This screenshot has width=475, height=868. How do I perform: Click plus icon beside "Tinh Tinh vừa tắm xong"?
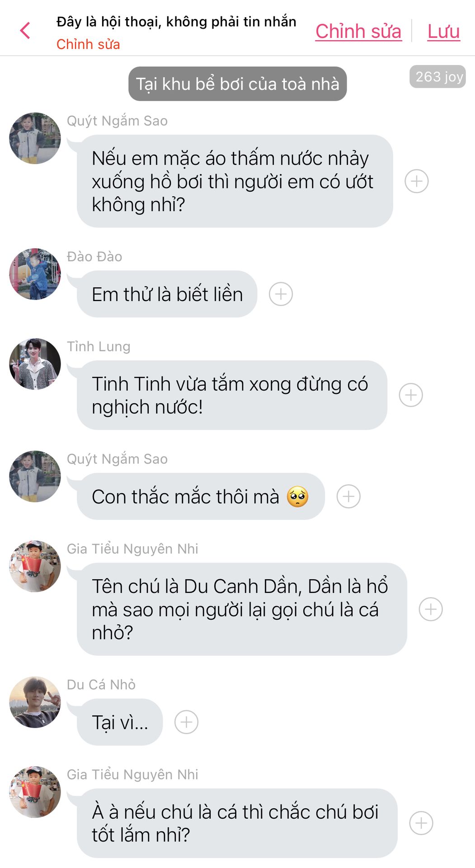[411, 395]
